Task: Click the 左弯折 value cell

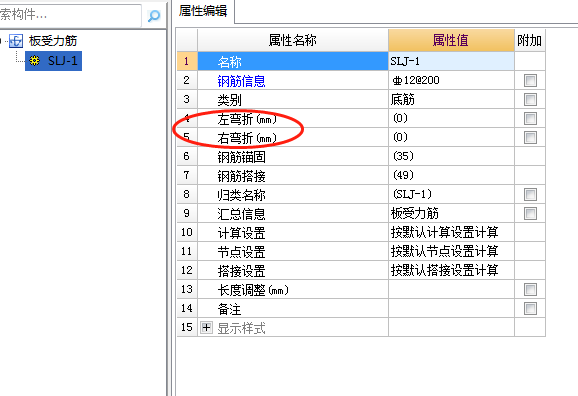Action: coord(451,118)
